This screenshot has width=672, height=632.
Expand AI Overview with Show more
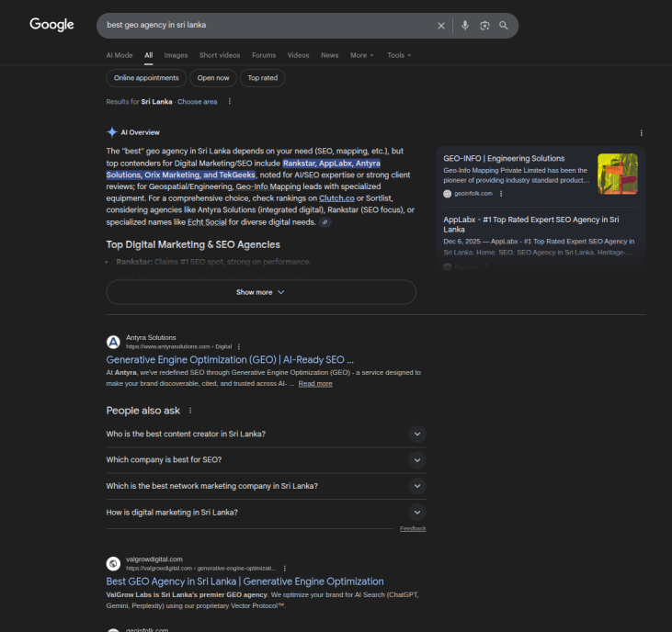[x=261, y=292]
